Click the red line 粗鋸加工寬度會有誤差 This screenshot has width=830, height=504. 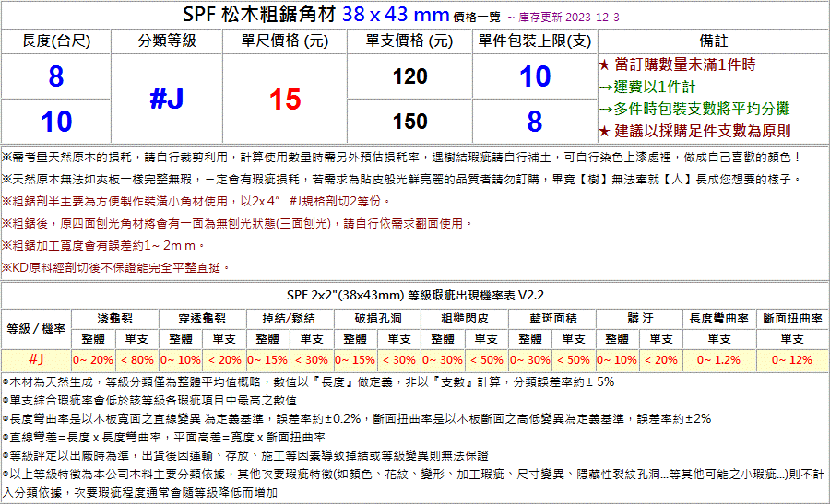[x=103, y=245]
